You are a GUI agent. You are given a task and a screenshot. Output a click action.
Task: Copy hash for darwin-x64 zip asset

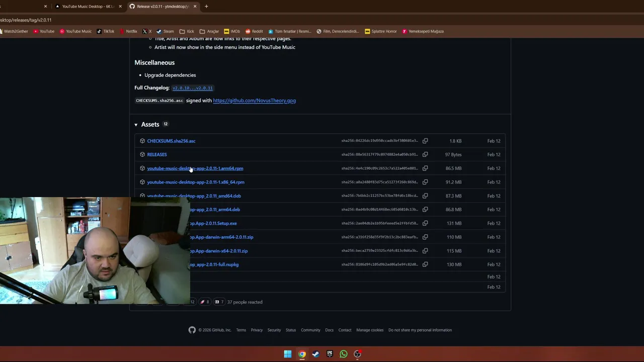tap(425, 250)
